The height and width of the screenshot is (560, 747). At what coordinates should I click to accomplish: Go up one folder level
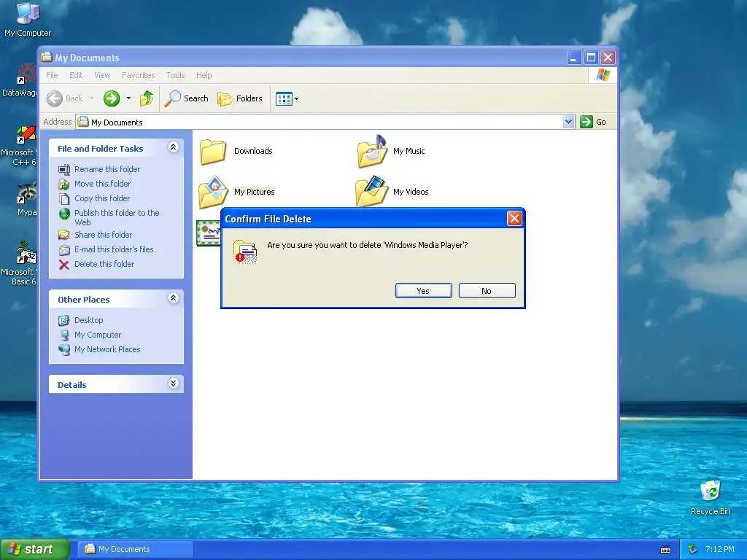(147, 98)
